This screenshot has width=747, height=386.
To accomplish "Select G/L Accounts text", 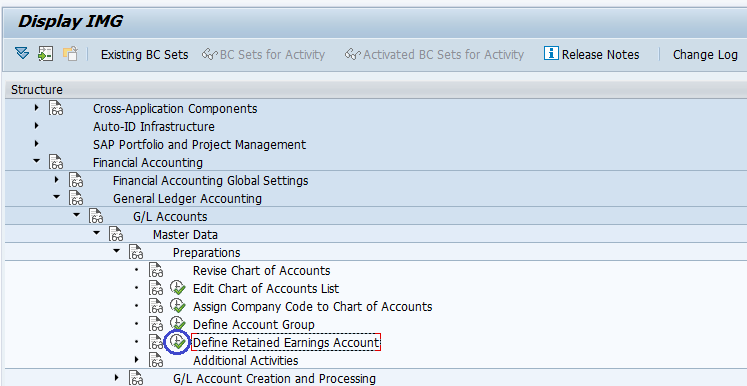I will 170,216.
